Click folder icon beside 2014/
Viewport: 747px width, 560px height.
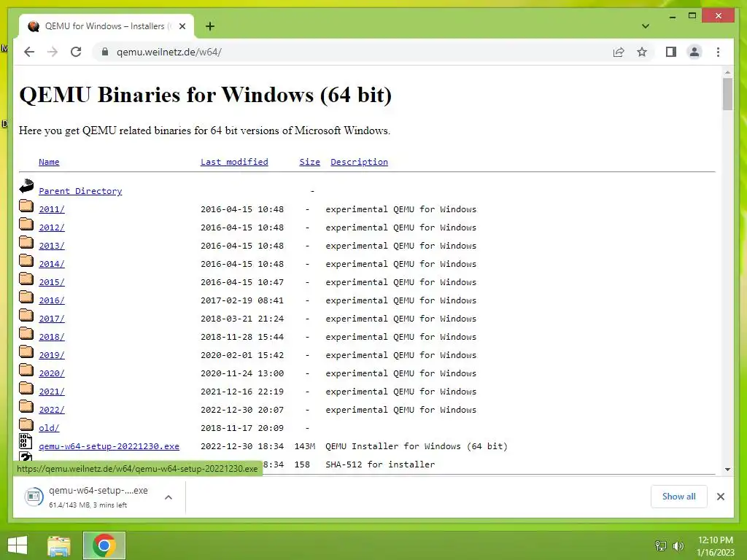[x=26, y=260]
